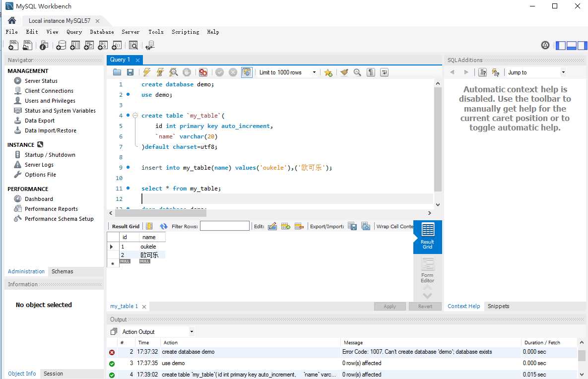Beautify the SQL script broom icon

344,72
